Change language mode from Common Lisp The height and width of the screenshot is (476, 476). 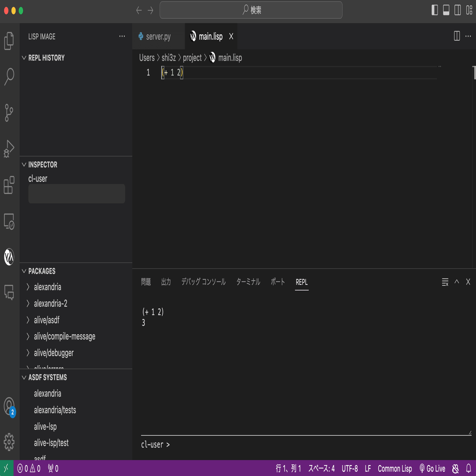tap(395, 468)
